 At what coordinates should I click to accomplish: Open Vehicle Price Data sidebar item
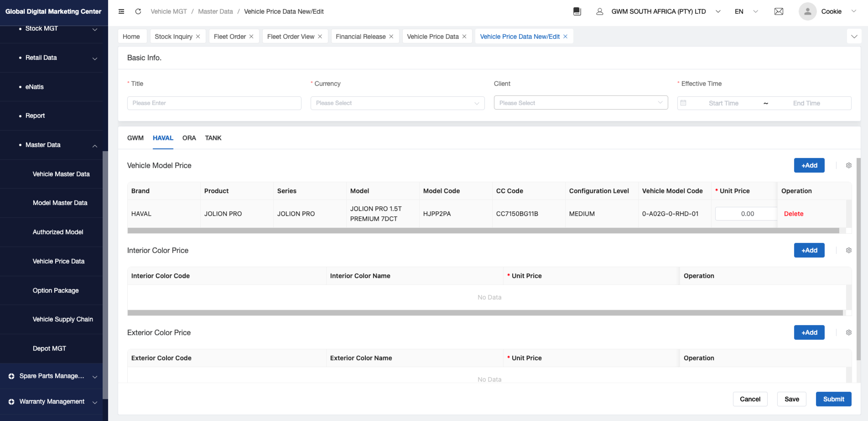[x=58, y=261]
